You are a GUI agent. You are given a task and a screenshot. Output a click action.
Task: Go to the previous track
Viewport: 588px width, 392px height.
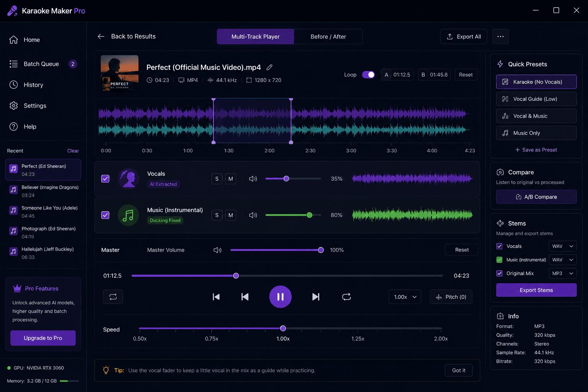pos(245,297)
